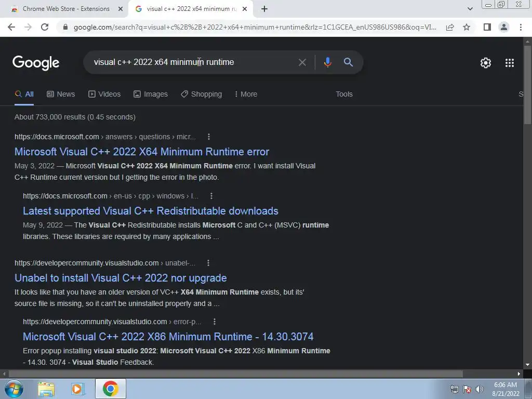Viewport: 532px width, 399px height.
Task: Reload the current page
Action: [45, 27]
